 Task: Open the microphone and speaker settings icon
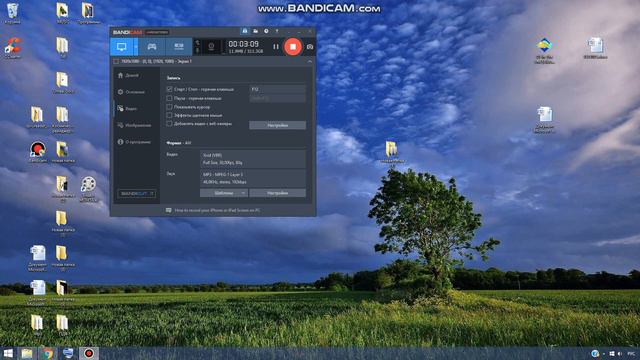point(198,47)
